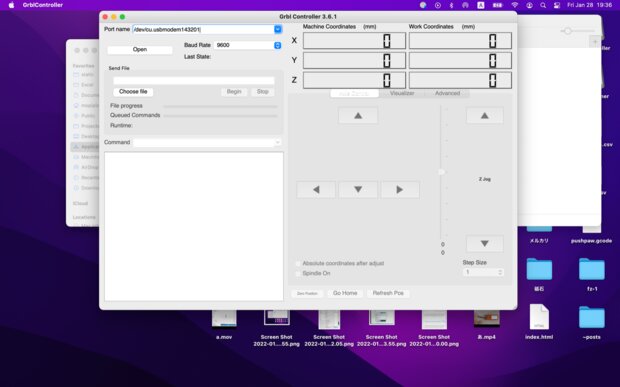Expand the Port name dropdown
The height and width of the screenshot is (387, 620).
[x=278, y=29]
